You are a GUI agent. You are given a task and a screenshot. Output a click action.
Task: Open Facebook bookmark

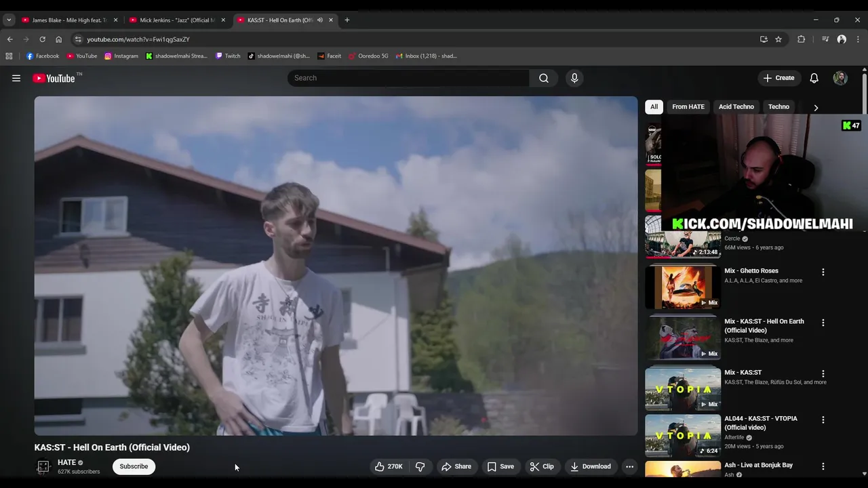(43, 56)
